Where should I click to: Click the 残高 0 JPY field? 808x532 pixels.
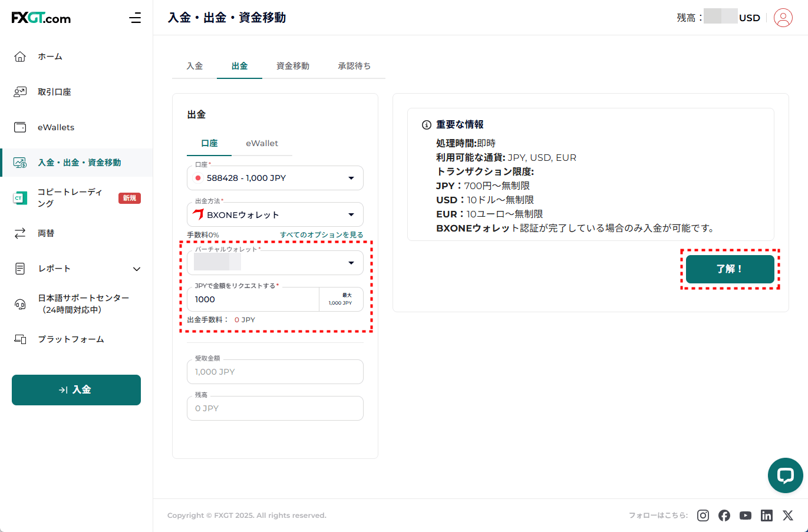point(275,408)
